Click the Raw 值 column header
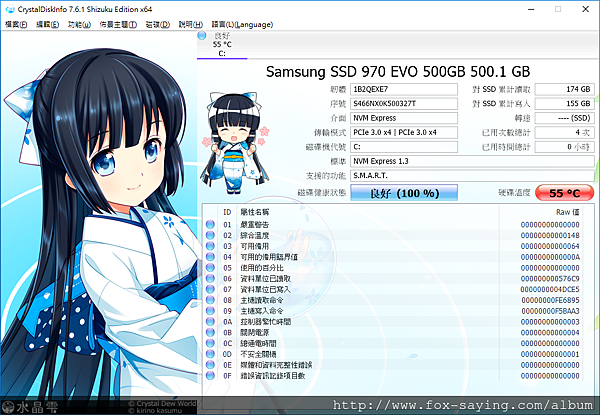The height and width of the screenshot is (415, 600). click(x=567, y=212)
